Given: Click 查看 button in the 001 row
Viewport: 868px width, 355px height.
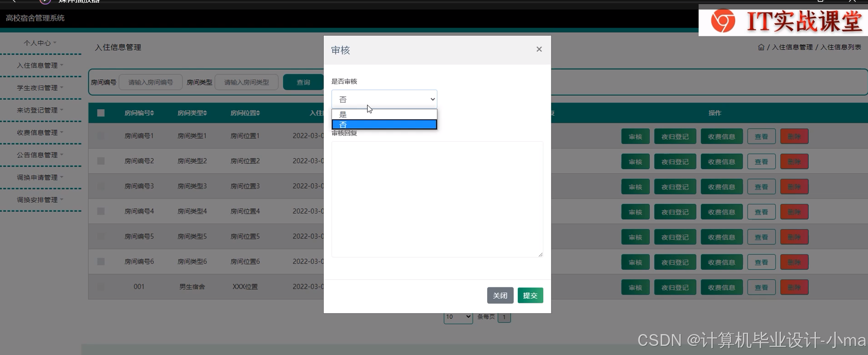Looking at the screenshot, I should pyautogui.click(x=762, y=287).
